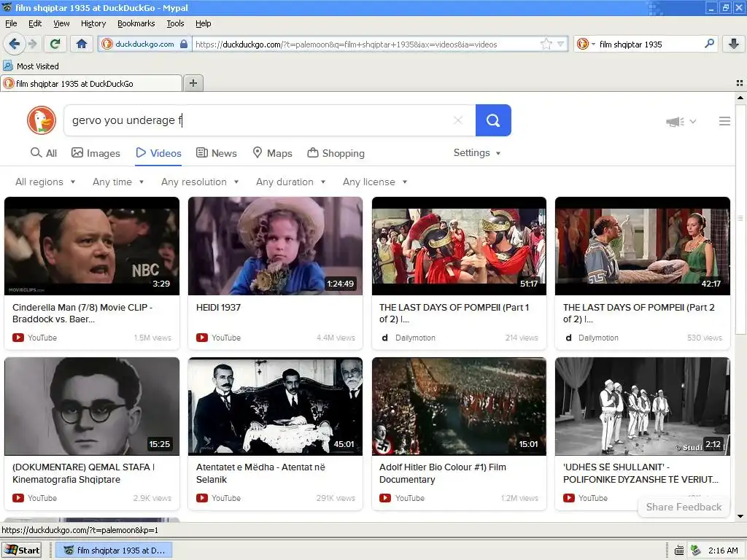Click the magnifier in browser search box
Screen dimensions: 747x560
[709, 44]
